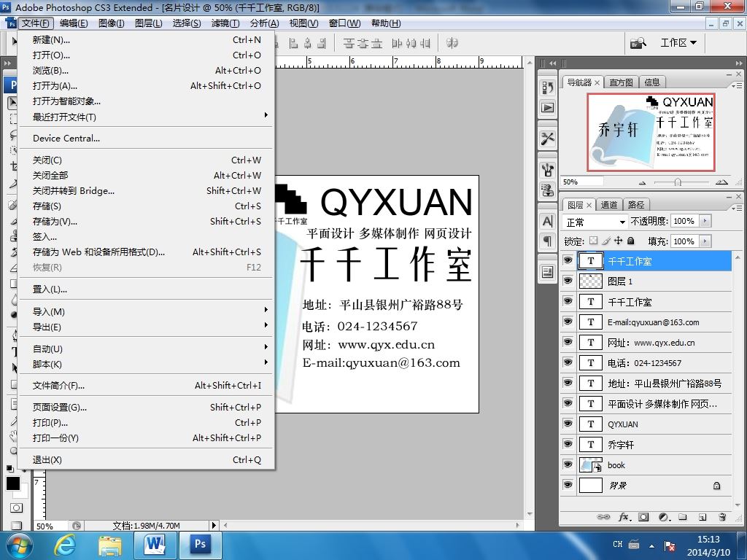Viewport: 747px width, 560px height.
Task: Expand the 导入(M) import submenu
Action: (x=146, y=311)
